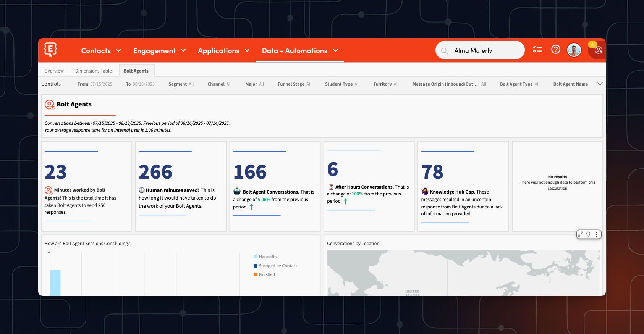Click the agent icon beside Minutes worked by Bolt
The height and width of the screenshot is (334, 644).
(x=49, y=190)
